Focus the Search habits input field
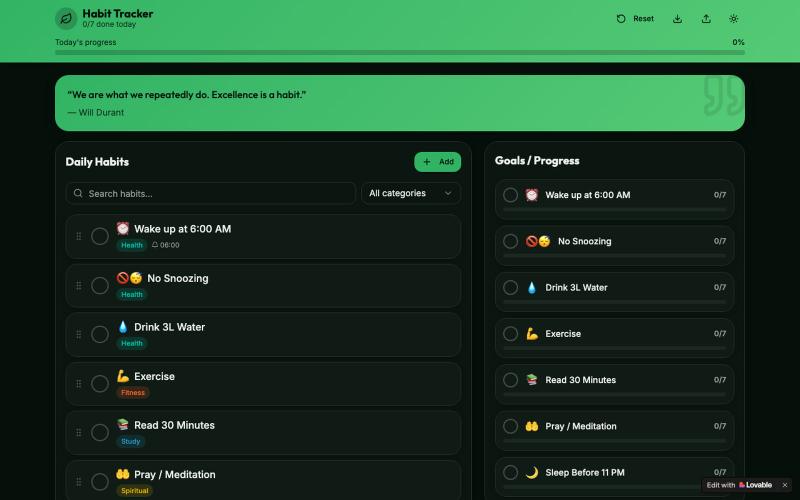The width and height of the screenshot is (800, 500). click(x=211, y=193)
